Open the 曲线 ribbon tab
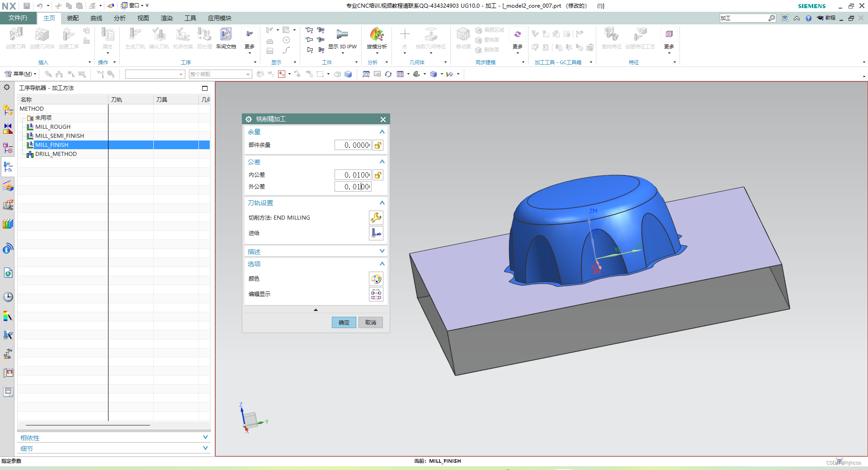The image size is (868, 470). click(96, 18)
